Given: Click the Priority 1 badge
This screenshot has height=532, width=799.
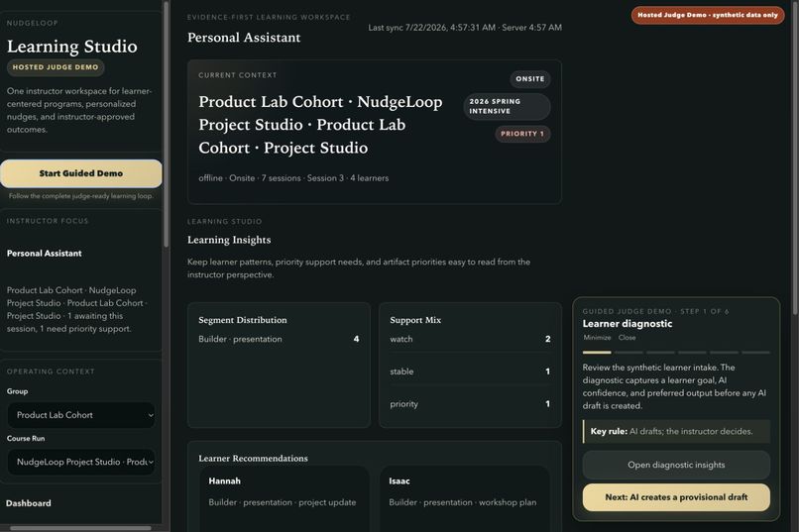Looking at the screenshot, I should click(522, 134).
